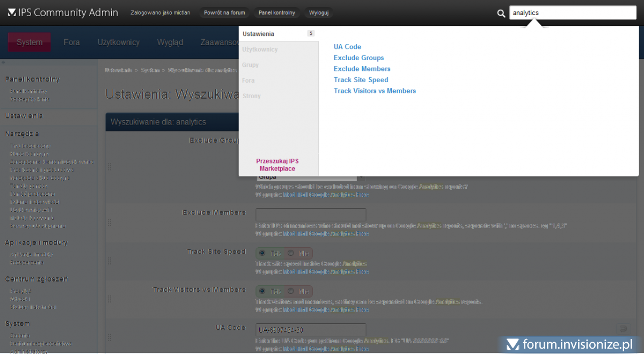
Task: Click drag handle on Exclude Members row
Action: click(x=109, y=223)
